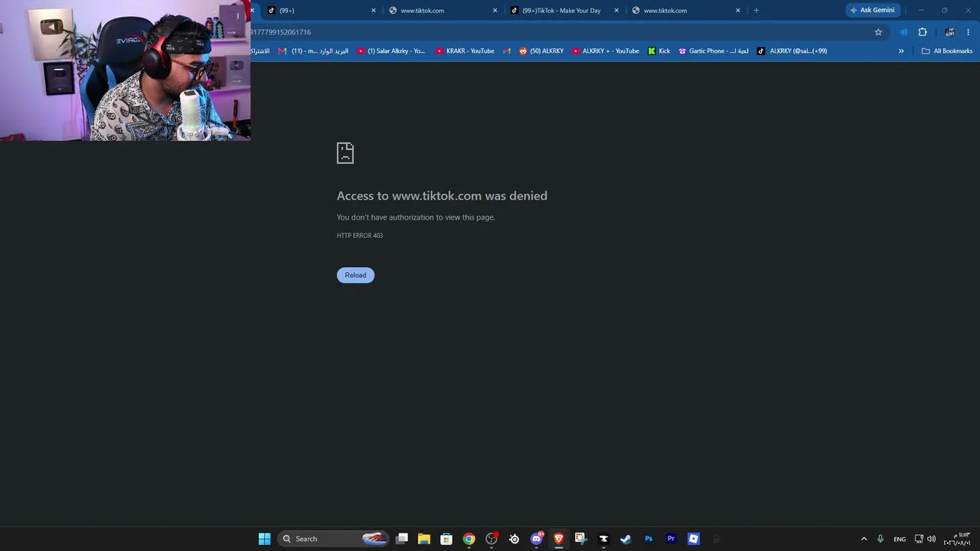Open File Explorer from the taskbar
Image resolution: width=980 pixels, height=551 pixels.
click(424, 539)
